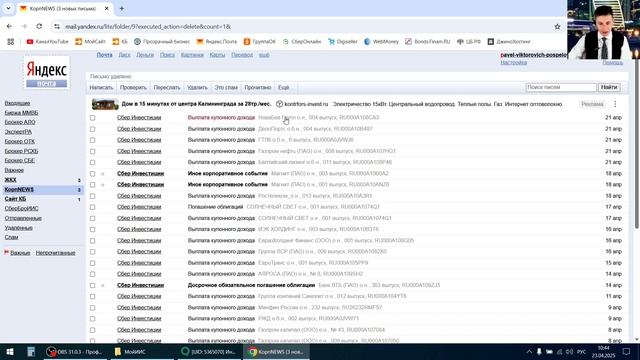Open the Брокер СБЕ folder

point(20,160)
